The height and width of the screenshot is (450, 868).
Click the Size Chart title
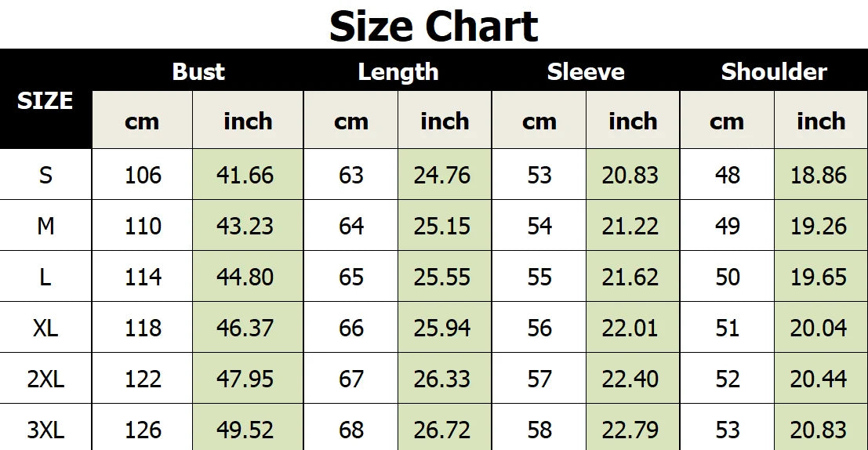tap(434, 26)
